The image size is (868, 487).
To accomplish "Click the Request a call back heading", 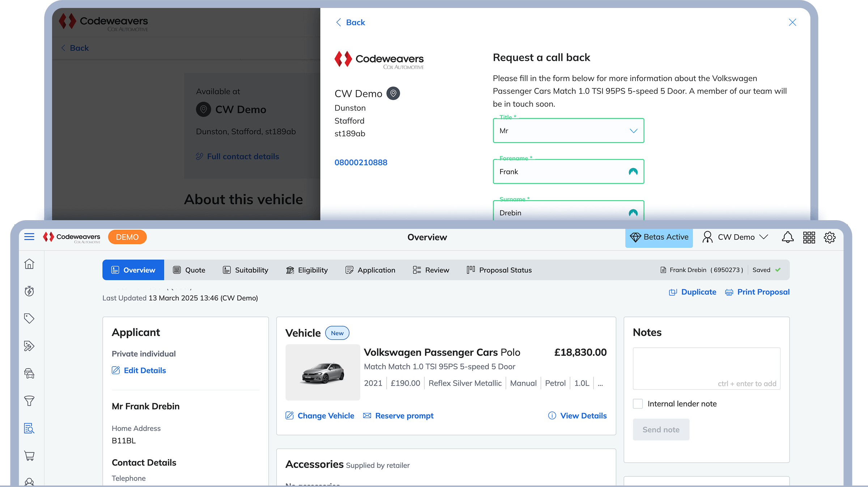I will [x=541, y=57].
